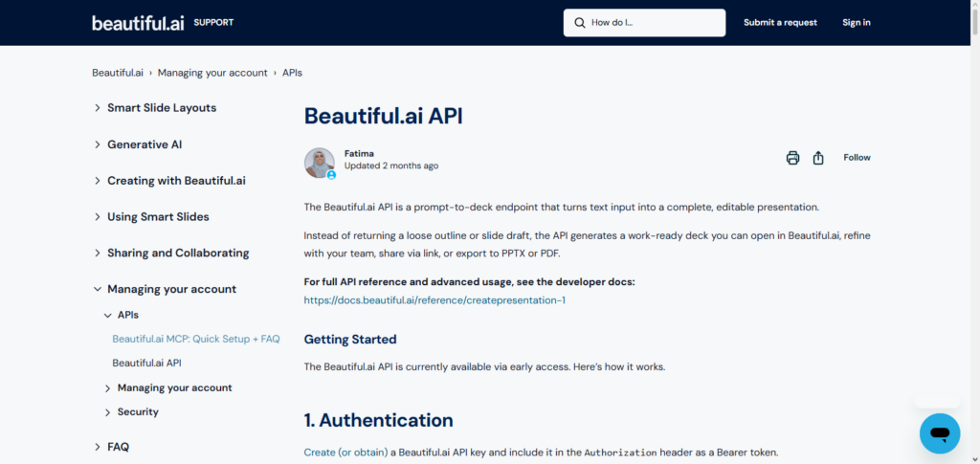This screenshot has height=464, width=980.
Task: Click Managing your account breadcrumb
Action: pyautogui.click(x=212, y=73)
